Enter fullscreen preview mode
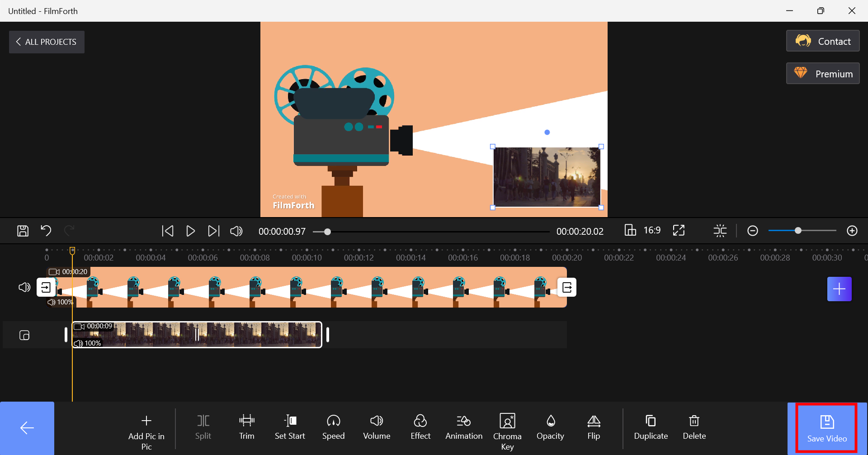This screenshot has height=455, width=868. (679, 230)
